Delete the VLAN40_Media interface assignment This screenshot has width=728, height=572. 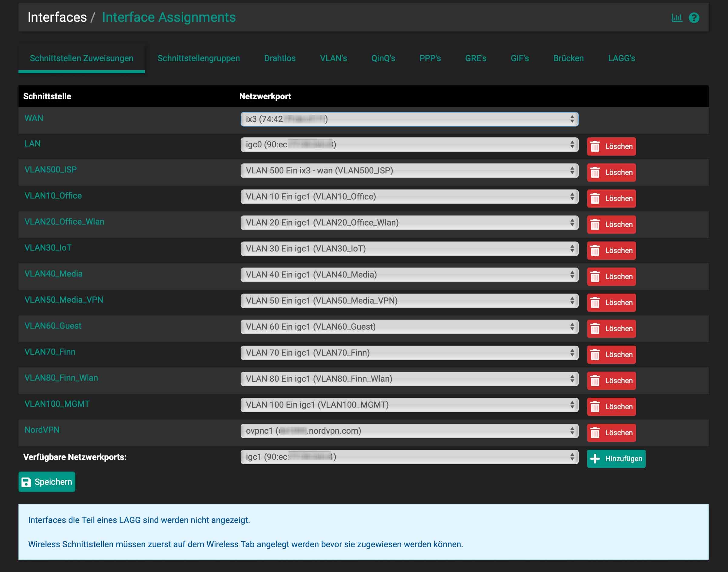pyautogui.click(x=611, y=277)
